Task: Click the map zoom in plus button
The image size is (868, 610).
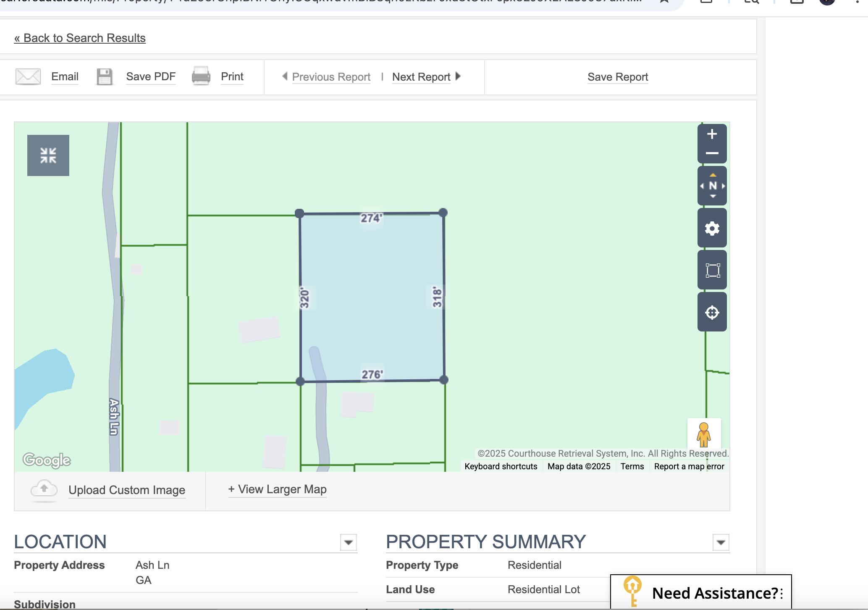Action: [712, 134]
